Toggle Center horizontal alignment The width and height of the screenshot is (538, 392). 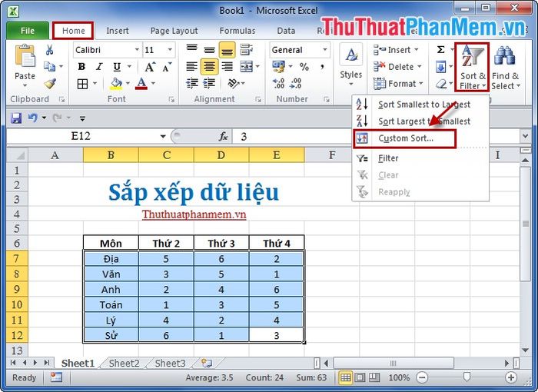click(x=209, y=66)
